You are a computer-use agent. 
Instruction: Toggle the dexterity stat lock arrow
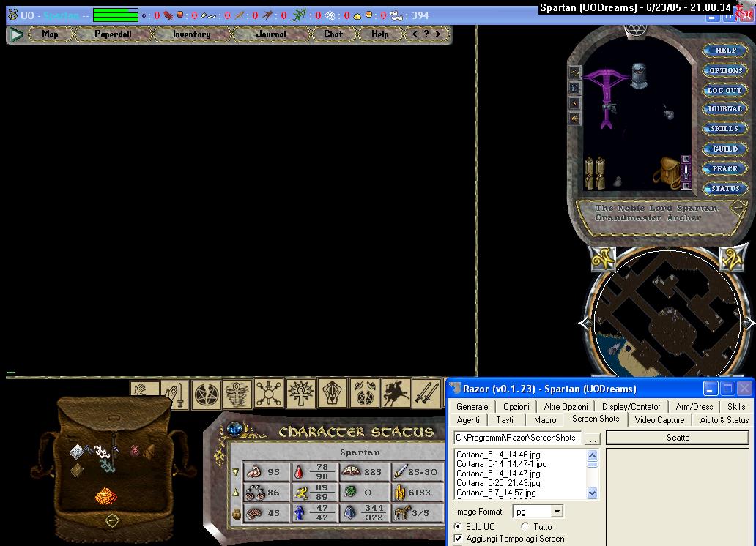(x=236, y=492)
